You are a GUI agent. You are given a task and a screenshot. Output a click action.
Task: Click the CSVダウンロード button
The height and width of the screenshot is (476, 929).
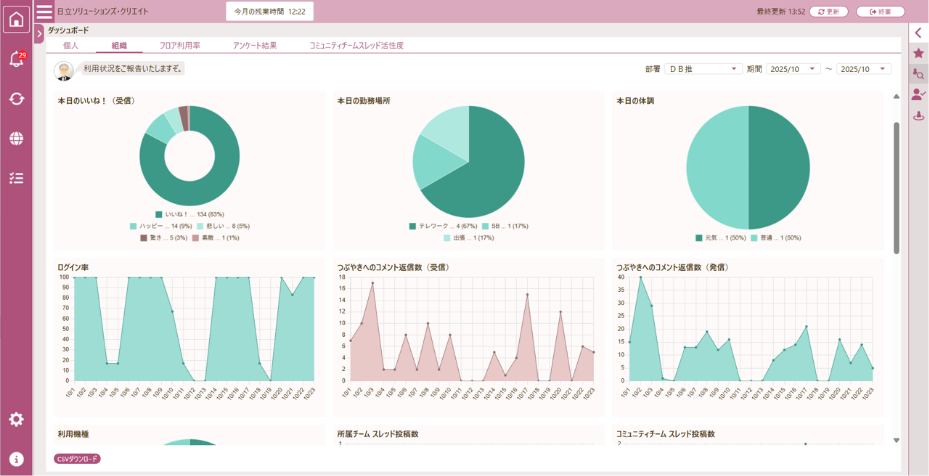tap(77, 459)
